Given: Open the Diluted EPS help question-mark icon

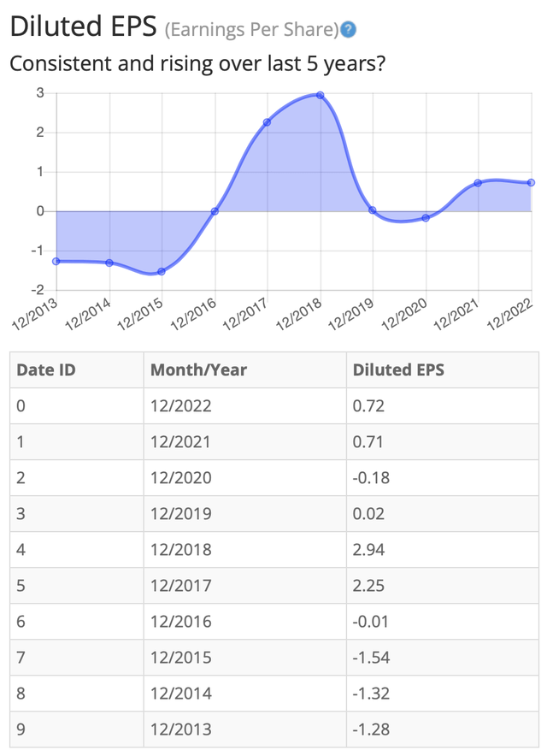Looking at the screenshot, I should click(x=348, y=30).
